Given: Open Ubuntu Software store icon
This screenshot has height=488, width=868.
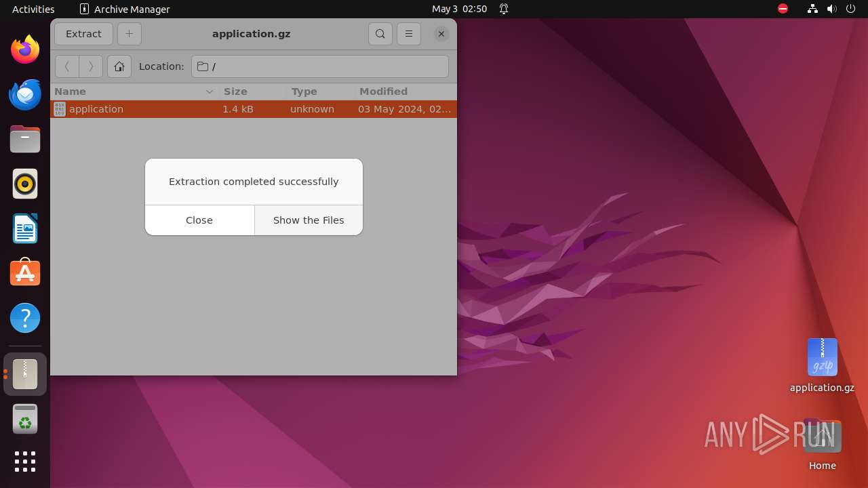Looking at the screenshot, I should (x=25, y=273).
